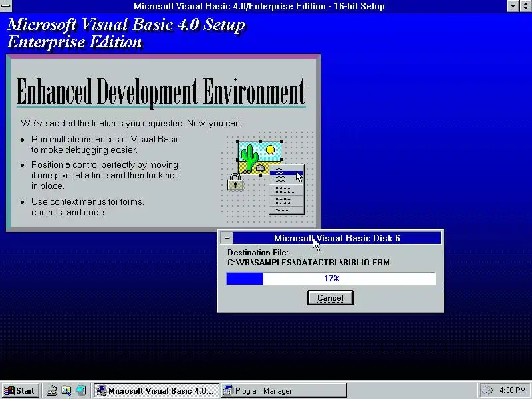
Task: Click the cactus picture in the illustration
Action: point(260,158)
